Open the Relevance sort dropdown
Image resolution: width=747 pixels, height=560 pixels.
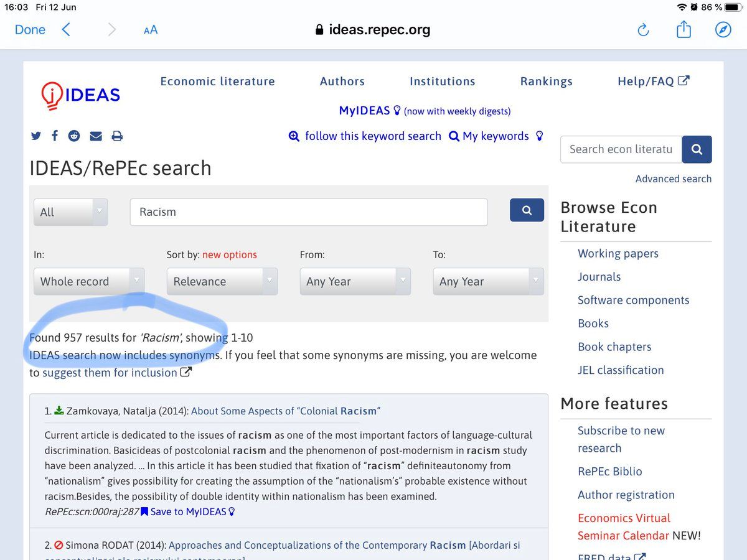coord(222,281)
